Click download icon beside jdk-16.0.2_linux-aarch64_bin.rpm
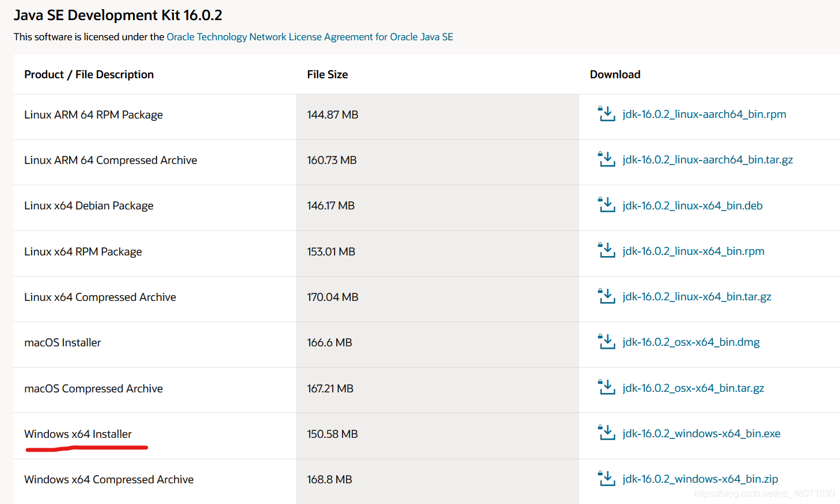The width and height of the screenshot is (840, 504). click(x=606, y=114)
